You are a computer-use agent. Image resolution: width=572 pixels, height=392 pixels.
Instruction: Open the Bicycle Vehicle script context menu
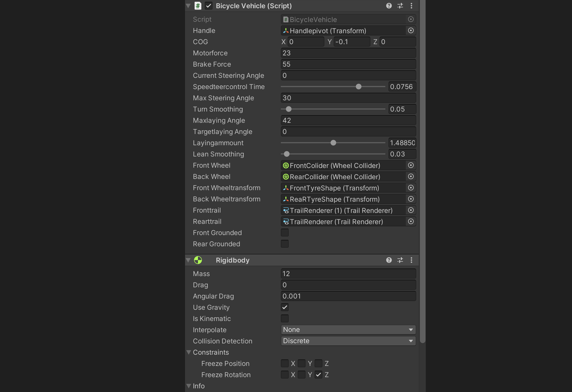click(x=411, y=6)
